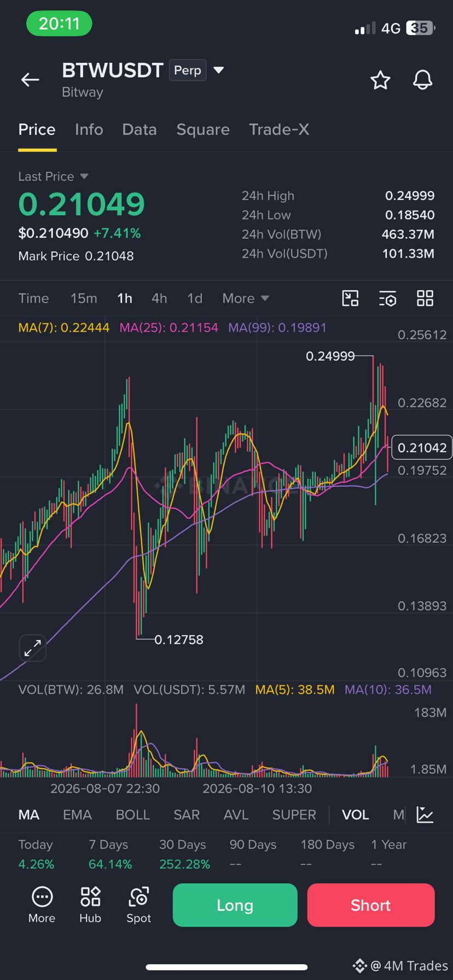The width and height of the screenshot is (453, 980).
Task: Switch to the Price tab
Action: [x=37, y=130]
